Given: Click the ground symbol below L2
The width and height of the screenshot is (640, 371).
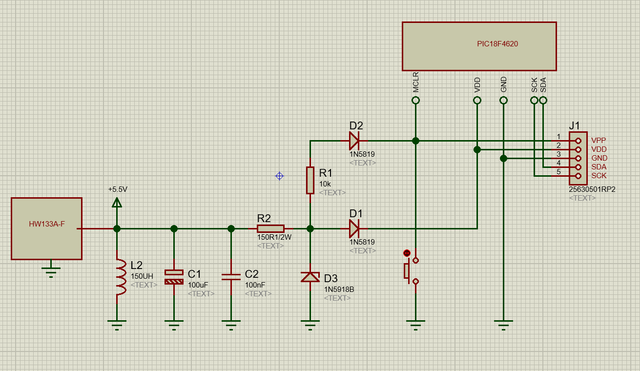Looking at the screenshot, I should point(117,325).
